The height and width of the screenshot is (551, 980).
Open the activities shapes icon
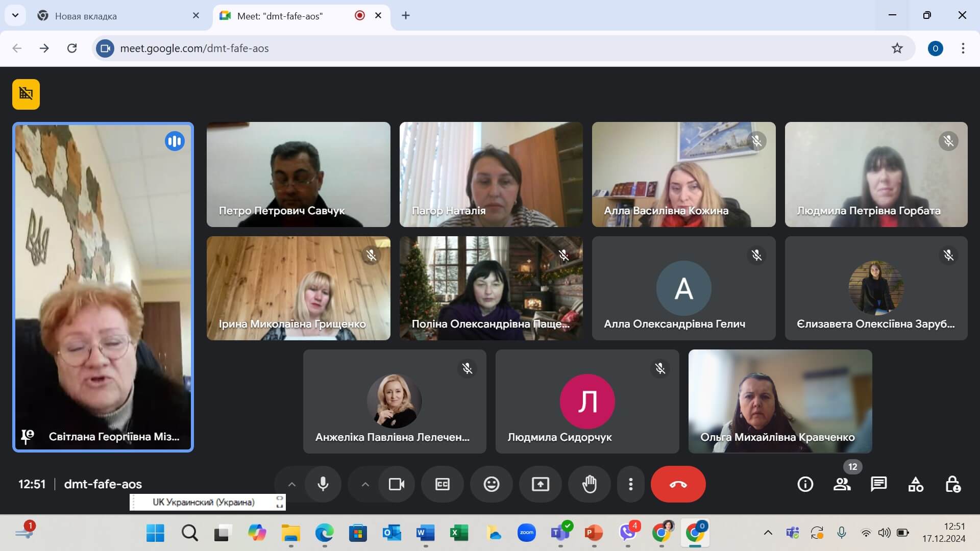915,484
